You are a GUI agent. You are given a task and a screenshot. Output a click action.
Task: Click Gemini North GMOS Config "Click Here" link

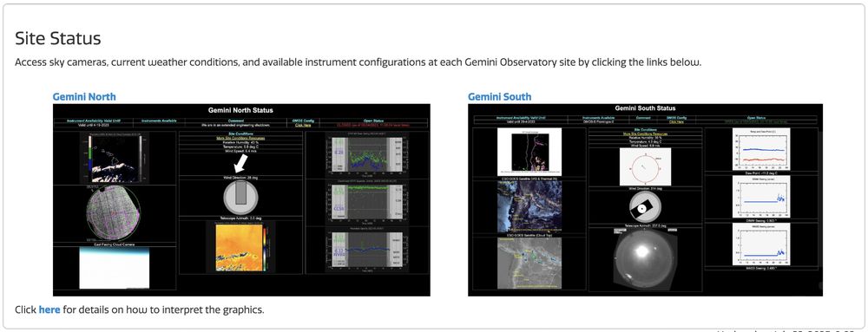tap(303, 126)
